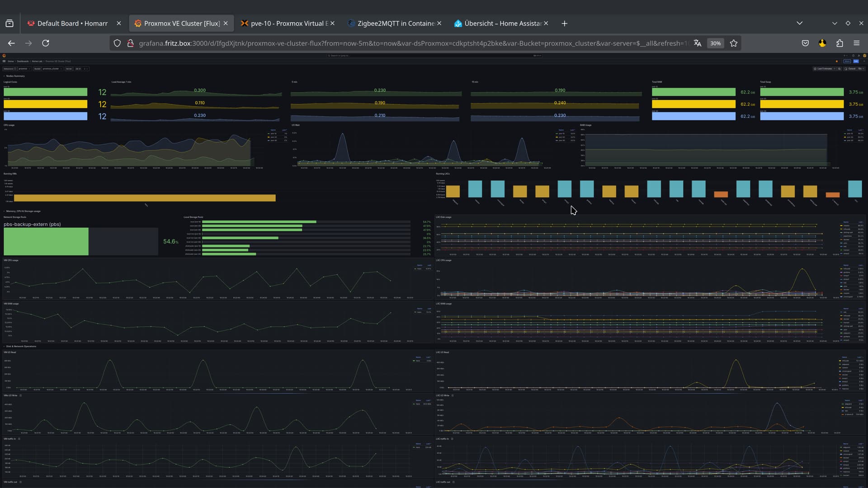Collapse the Nodes Summary row
The width and height of the screenshot is (868, 488).
[x=15, y=76]
